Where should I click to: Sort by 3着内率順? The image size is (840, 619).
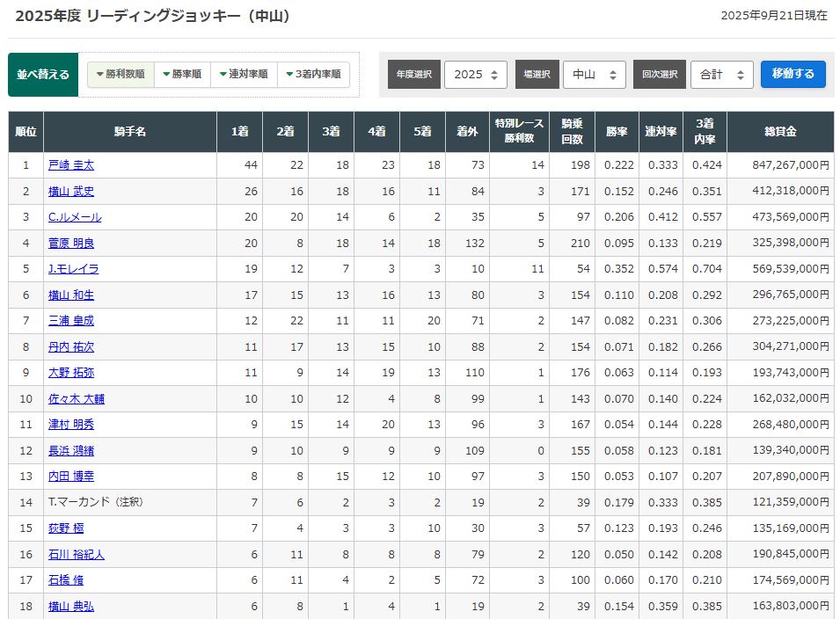(313, 74)
